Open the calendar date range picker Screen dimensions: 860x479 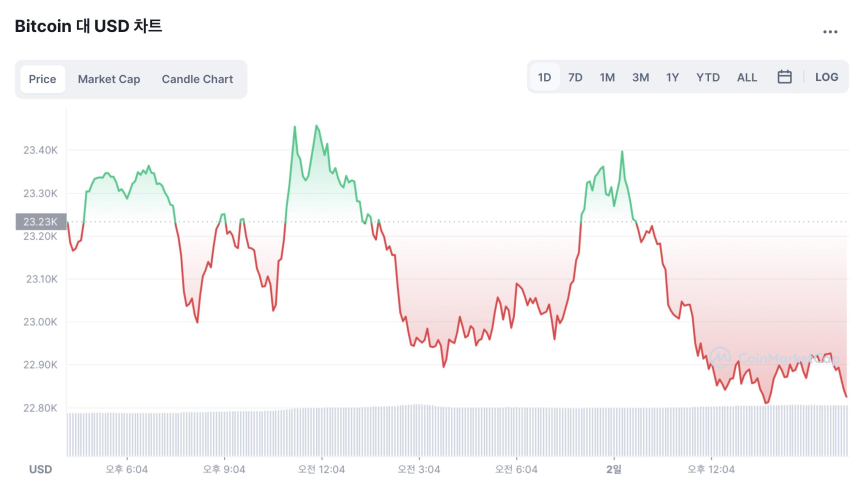pos(785,77)
